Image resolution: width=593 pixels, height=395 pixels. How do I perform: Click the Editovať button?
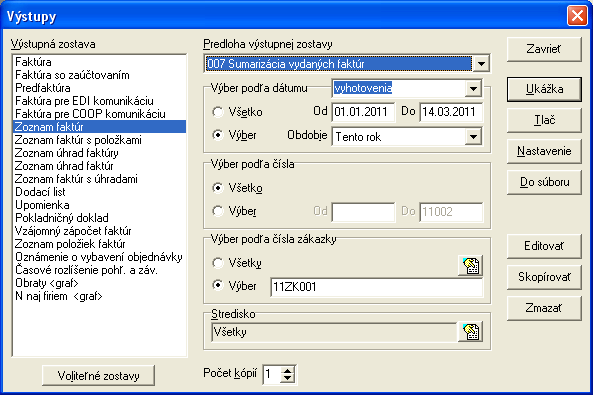tap(544, 246)
